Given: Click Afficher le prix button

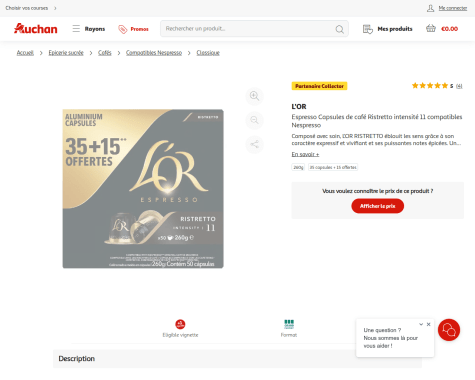Looking at the screenshot, I should [377, 206].
